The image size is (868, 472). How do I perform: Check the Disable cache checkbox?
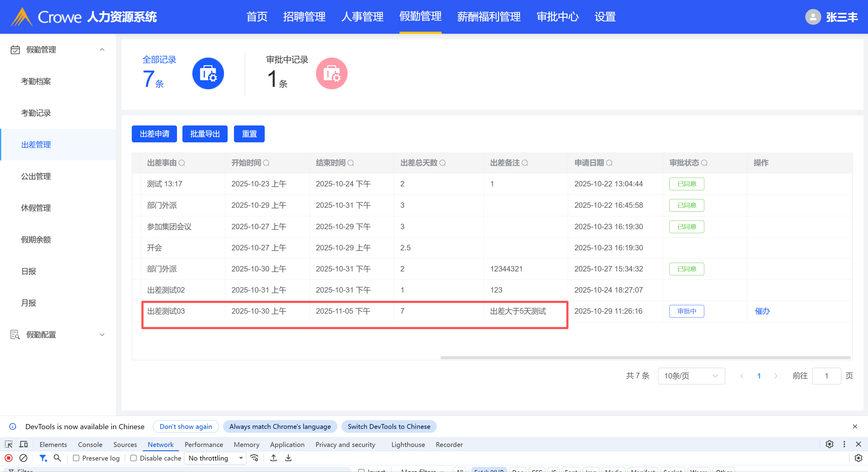pos(134,458)
